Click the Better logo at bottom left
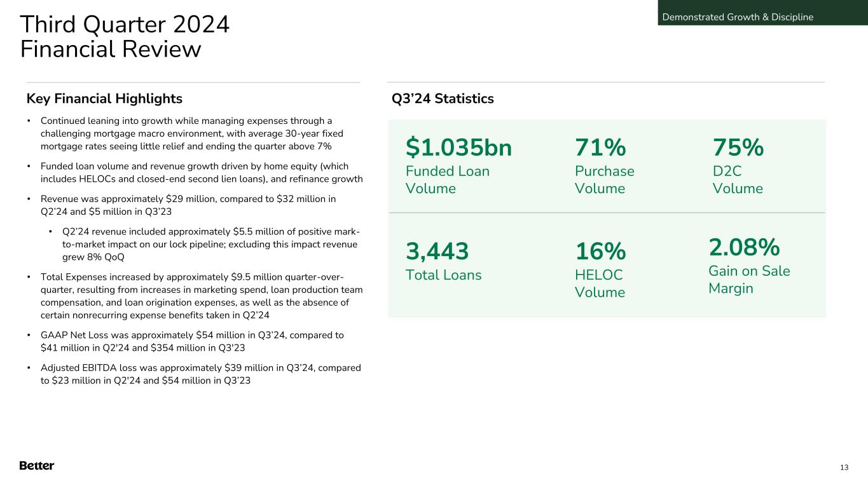The height and width of the screenshot is (488, 868). [x=37, y=466]
